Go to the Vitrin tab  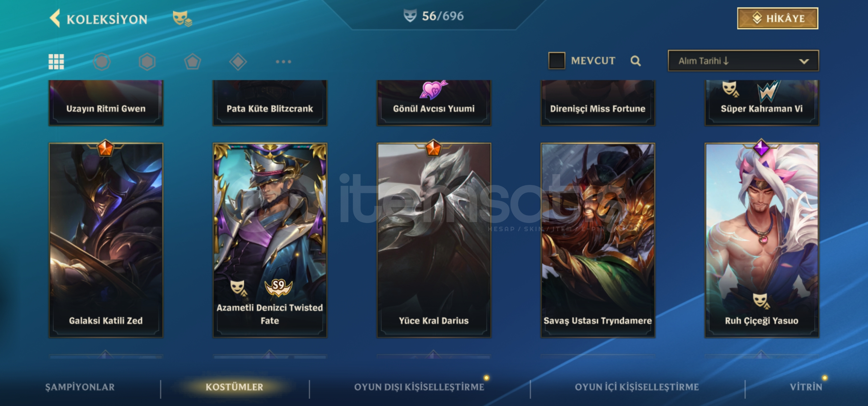click(x=806, y=387)
